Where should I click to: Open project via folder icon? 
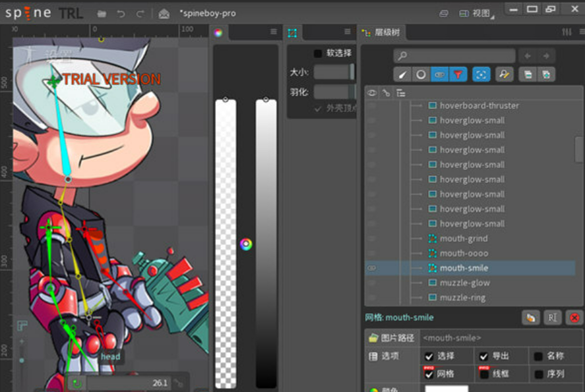click(x=102, y=14)
